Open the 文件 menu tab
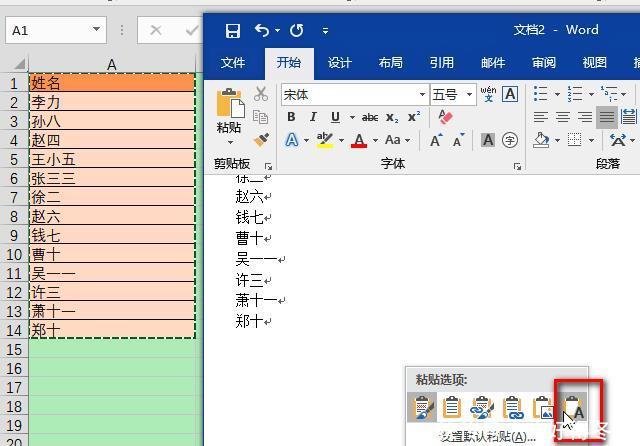This screenshot has width=640, height=446. (x=233, y=63)
